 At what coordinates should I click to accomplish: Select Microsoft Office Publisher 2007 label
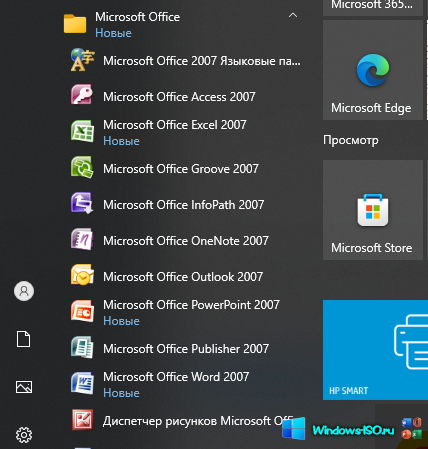pyautogui.click(x=186, y=349)
